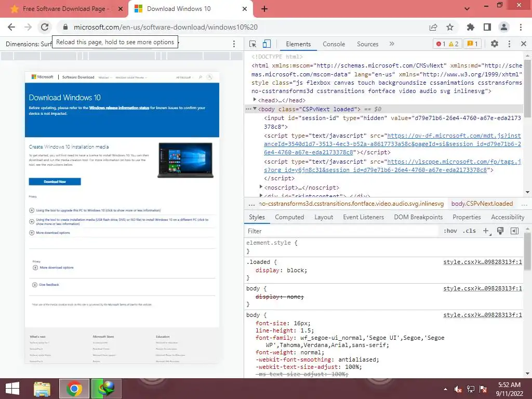The image size is (532, 399).
Task: Open the tab search chevron
Action: click(x=467, y=9)
